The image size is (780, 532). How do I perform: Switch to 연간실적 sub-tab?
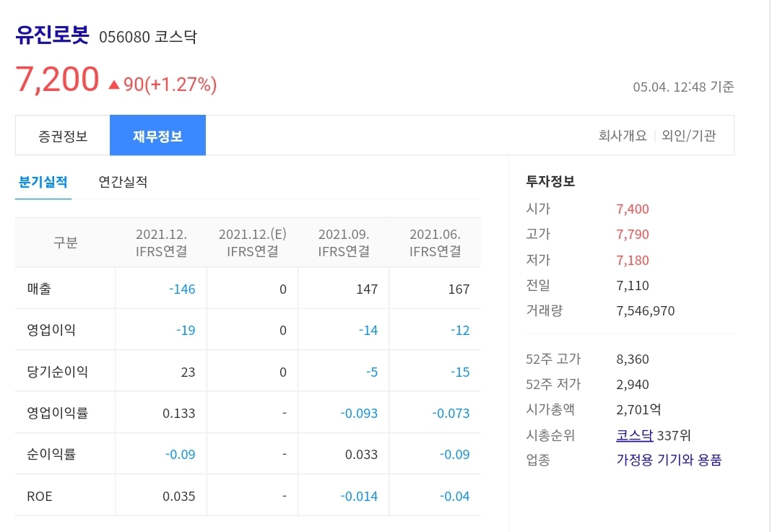point(123,182)
